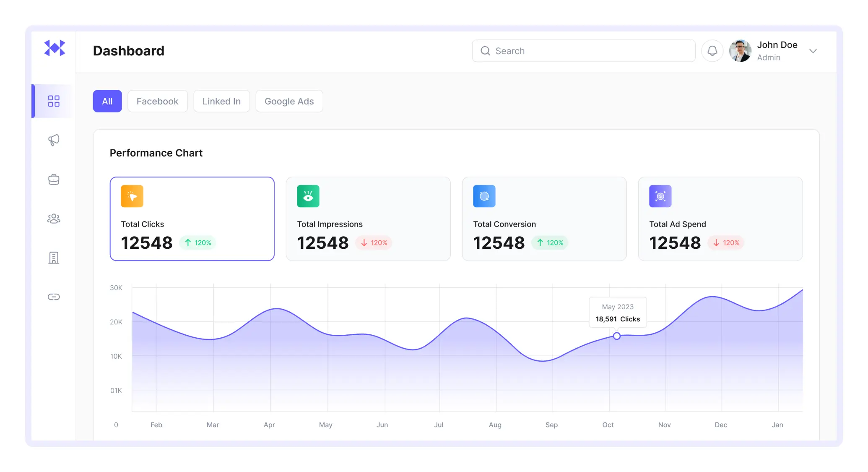Click the chart data point marker

(616, 336)
